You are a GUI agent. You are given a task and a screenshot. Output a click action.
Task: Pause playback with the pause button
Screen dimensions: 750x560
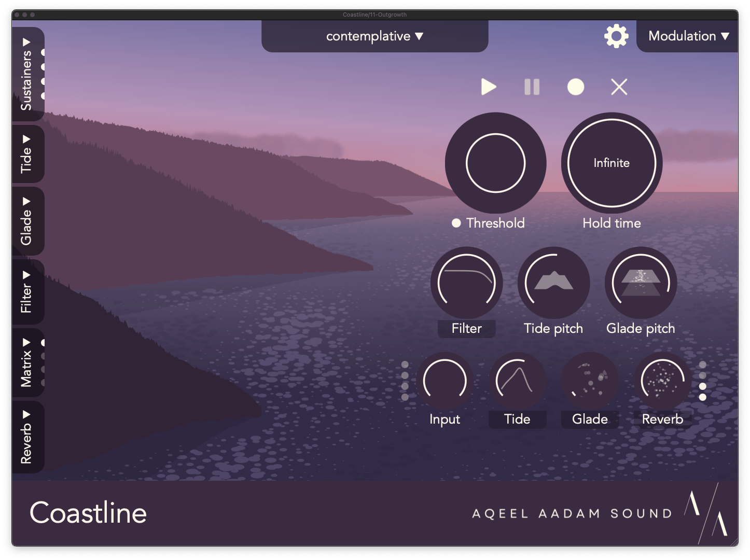532,87
